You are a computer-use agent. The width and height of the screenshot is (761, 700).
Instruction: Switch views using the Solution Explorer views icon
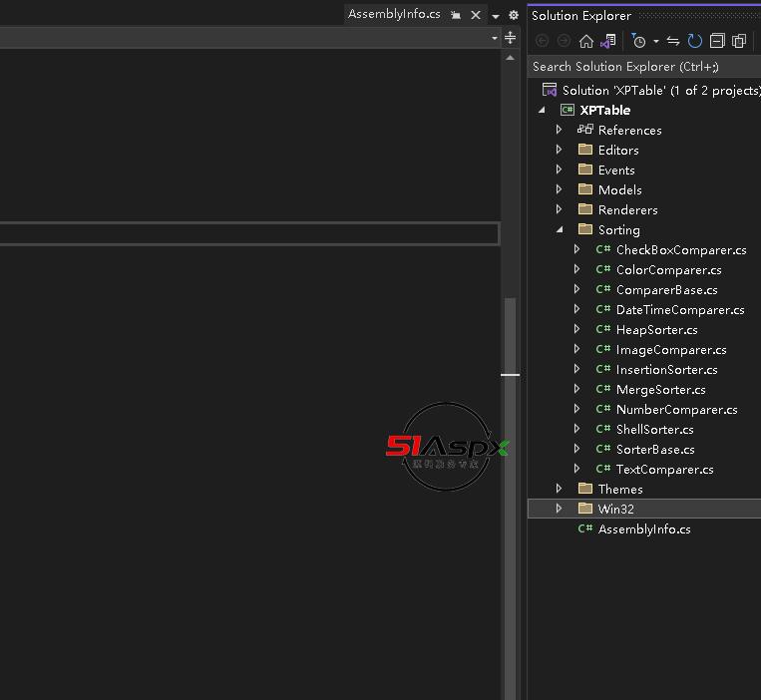[x=606, y=41]
